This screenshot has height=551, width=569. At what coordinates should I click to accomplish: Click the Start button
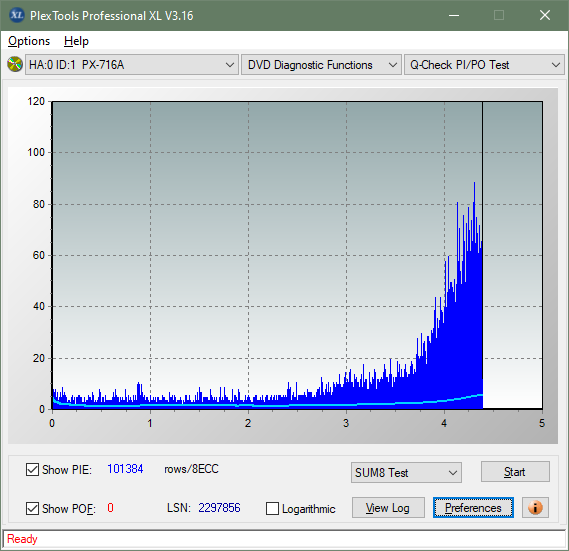tap(515, 472)
